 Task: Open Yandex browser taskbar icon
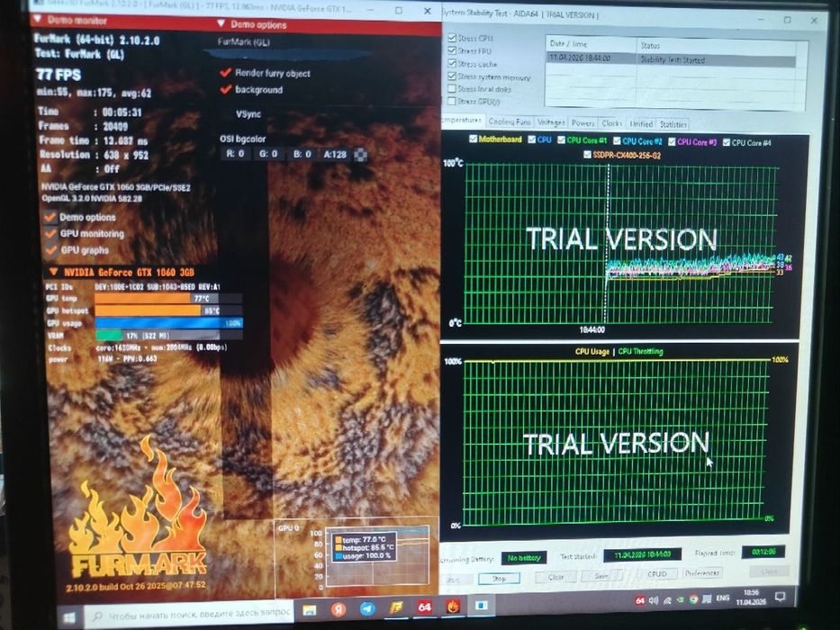(338, 609)
